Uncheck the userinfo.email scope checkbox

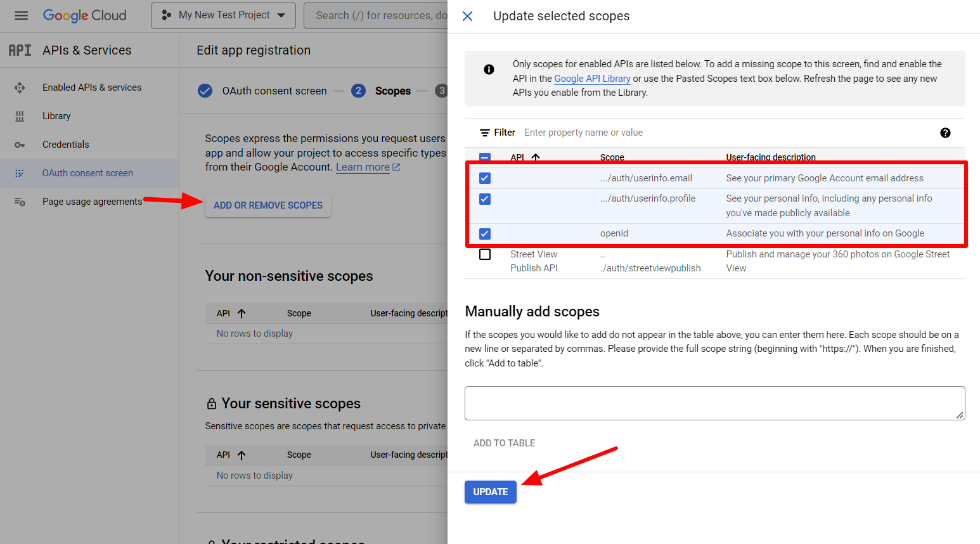(x=485, y=178)
